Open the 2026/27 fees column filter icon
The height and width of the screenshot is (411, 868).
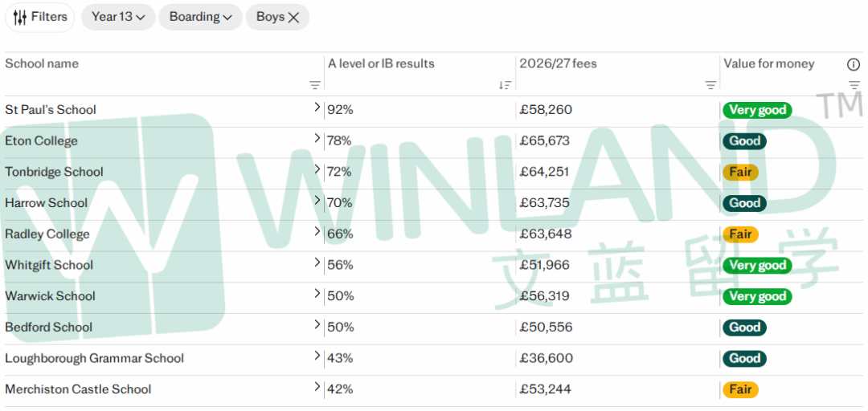coord(710,84)
